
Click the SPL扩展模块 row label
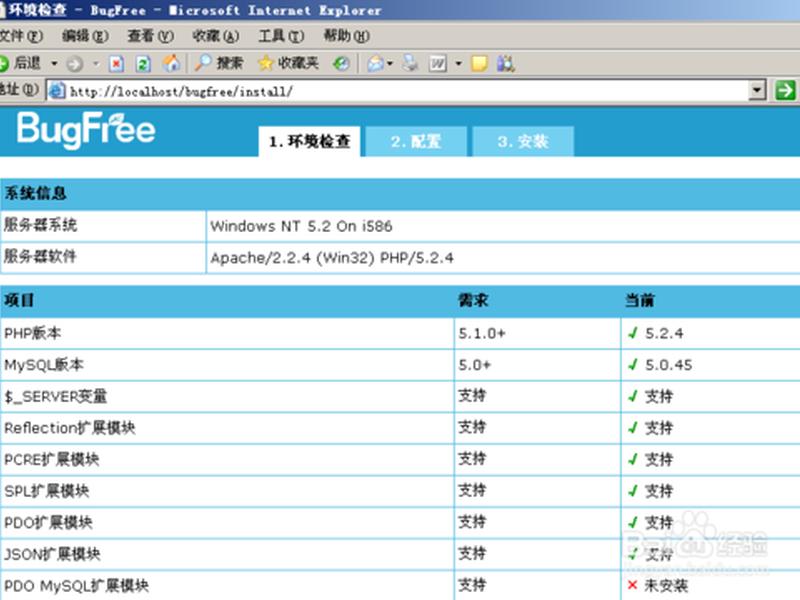pos(46,491)
